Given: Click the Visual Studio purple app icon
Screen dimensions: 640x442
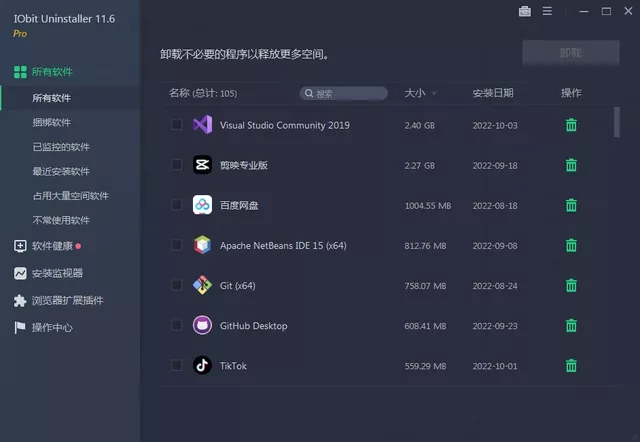Looking at the screenshot, I should point(202,124).
